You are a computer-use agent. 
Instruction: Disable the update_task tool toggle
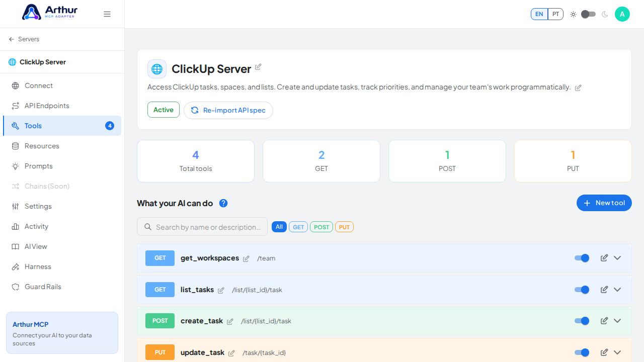(x=582, y=352)
